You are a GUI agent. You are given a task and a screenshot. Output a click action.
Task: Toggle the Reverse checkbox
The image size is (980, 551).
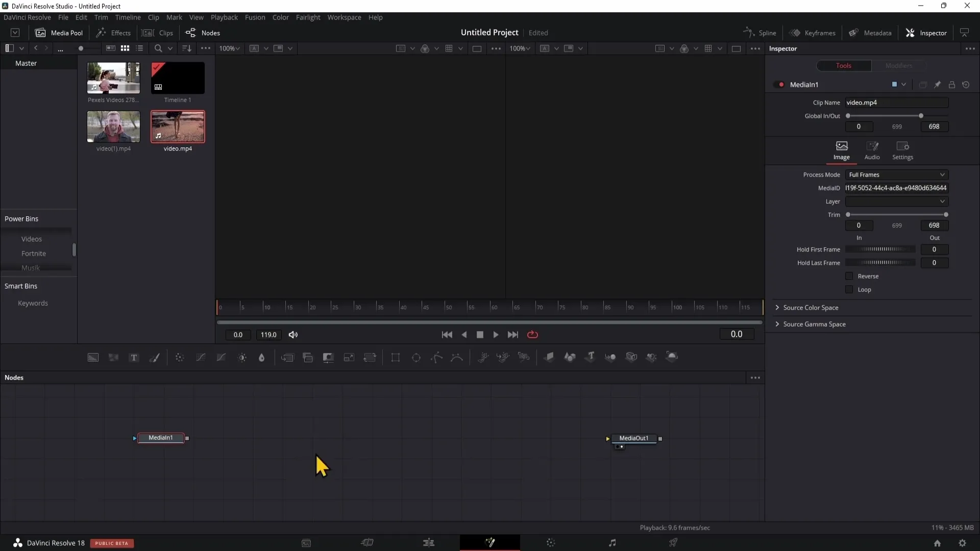pyautogui.click(x=849, y=275)
